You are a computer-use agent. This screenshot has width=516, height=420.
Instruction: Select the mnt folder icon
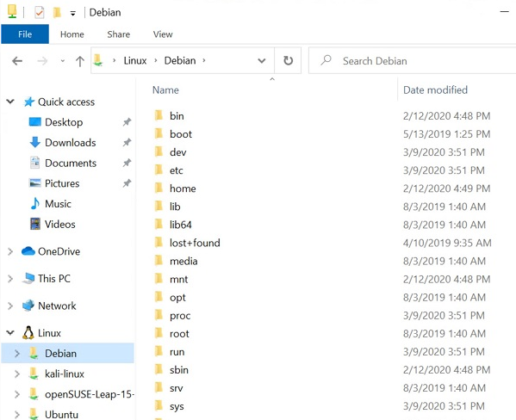click(159, 279)
